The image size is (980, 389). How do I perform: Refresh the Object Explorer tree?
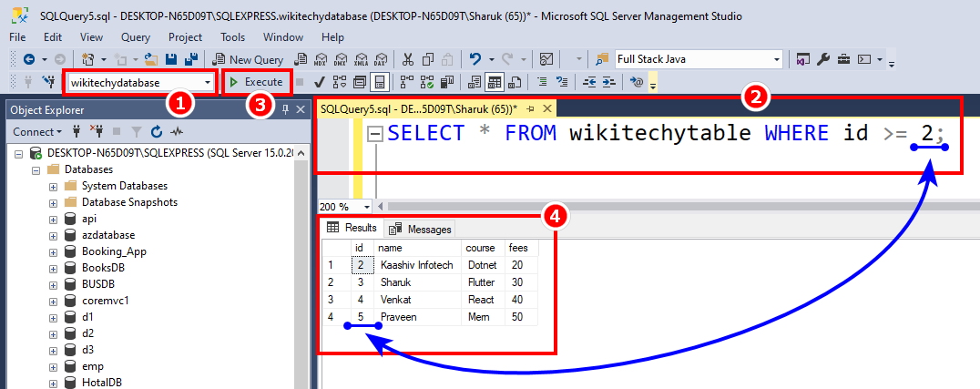point(156,131)
